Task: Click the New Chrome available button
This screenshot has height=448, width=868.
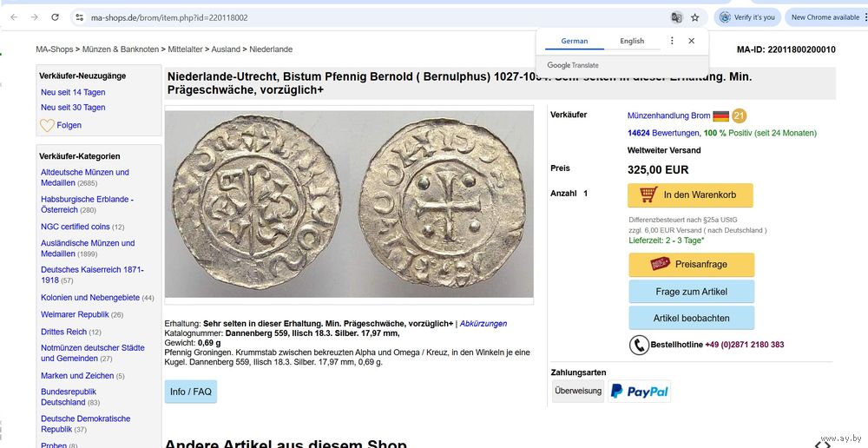Action: 825,17
